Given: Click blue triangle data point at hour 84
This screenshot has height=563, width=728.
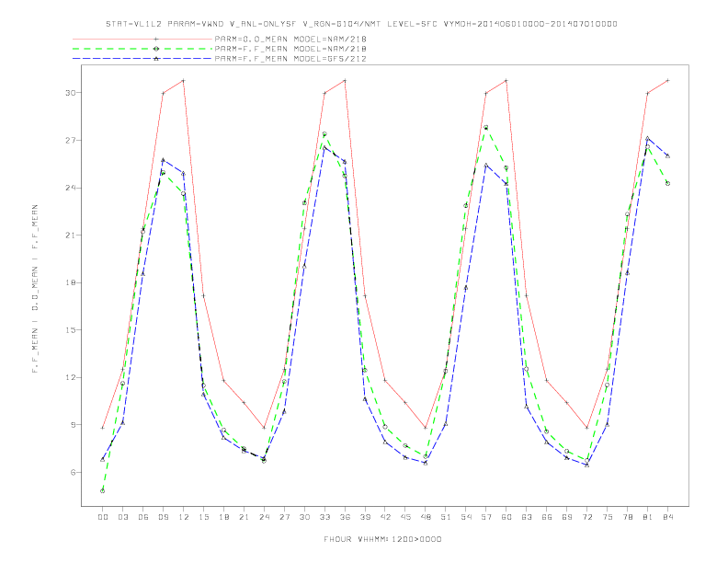Looking at the screenshot, I should [667, 156].
